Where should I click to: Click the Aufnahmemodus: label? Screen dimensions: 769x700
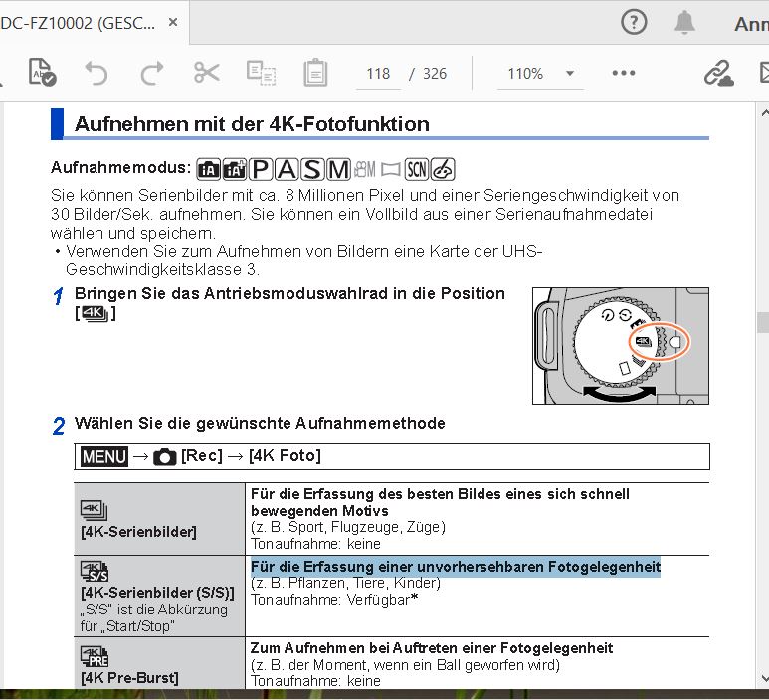[120, 168]
